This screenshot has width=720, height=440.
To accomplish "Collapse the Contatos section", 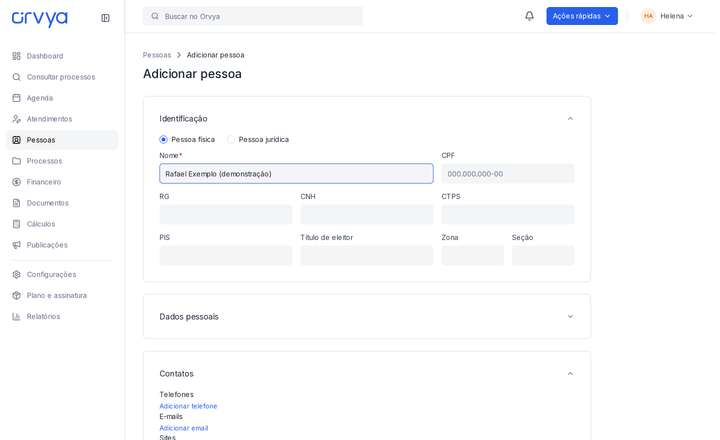I will point(570,373).
